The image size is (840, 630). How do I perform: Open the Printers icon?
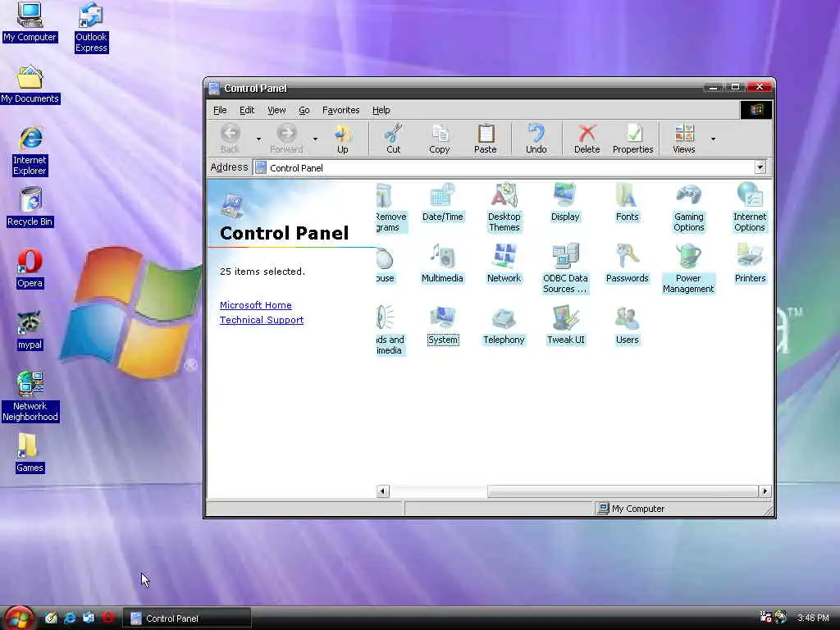tap(750, 263)
